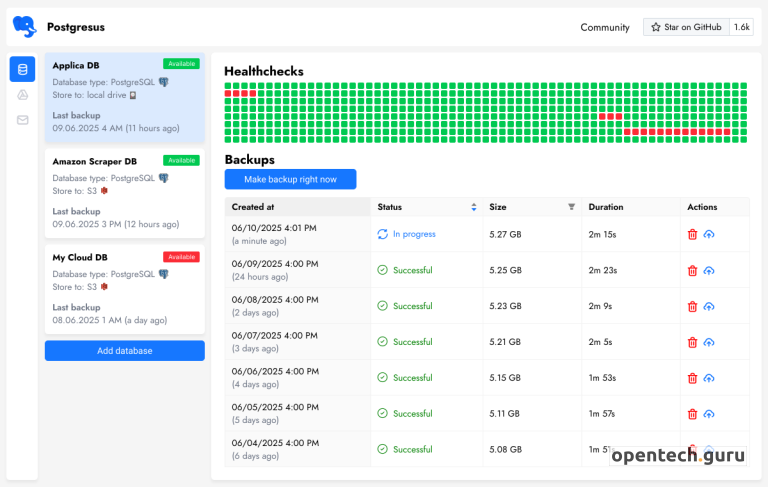Image resolution: width=768 pixels, height=487 pixels.
Task: Click PostgreSQL icon in My Cloud DB card
Action: (x=164, y=274)
